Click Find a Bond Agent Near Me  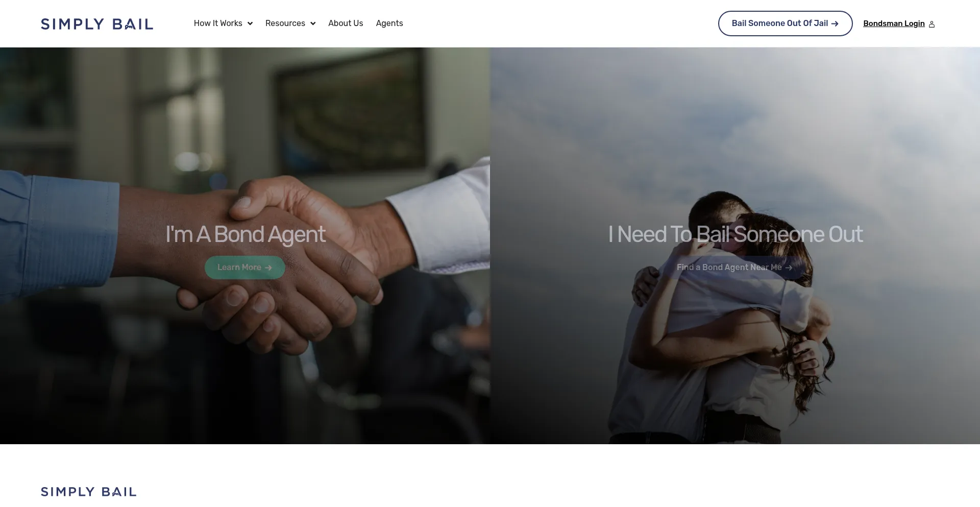pyautogui.click(x=734, y=268)
